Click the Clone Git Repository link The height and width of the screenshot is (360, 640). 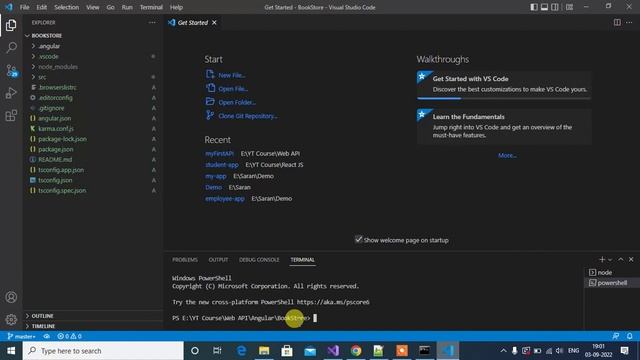(x=247, y=116)
